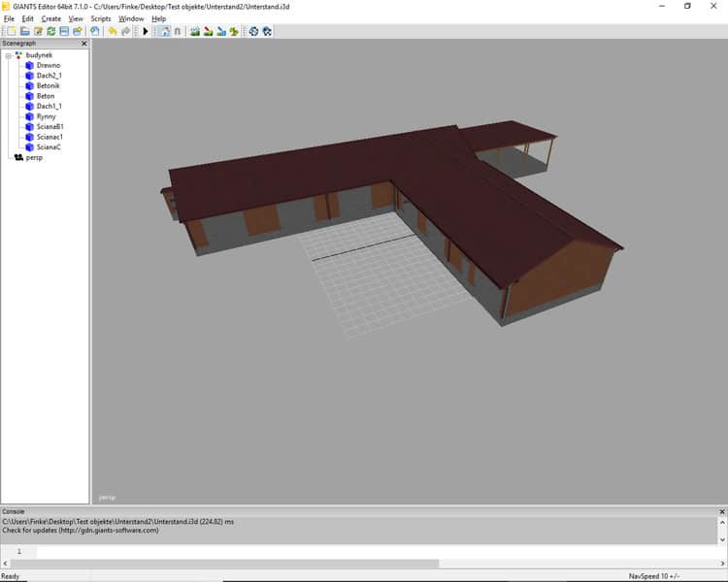
Task: Close the Scenegraph panel
Action: (83, 44)
